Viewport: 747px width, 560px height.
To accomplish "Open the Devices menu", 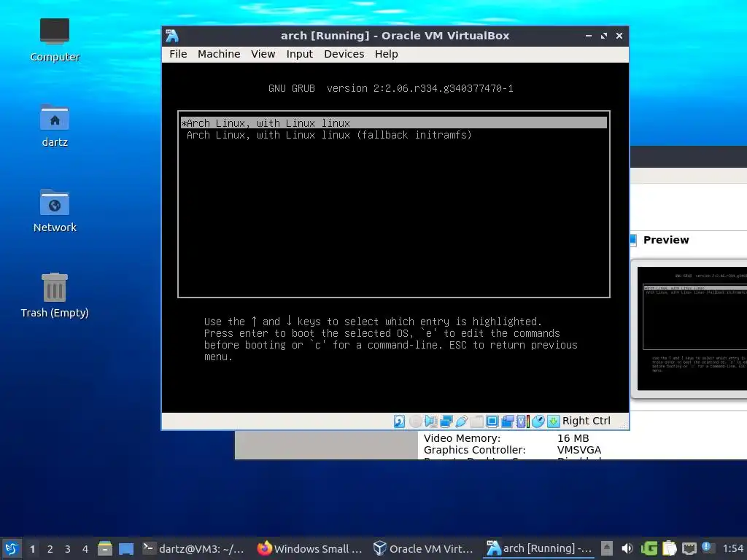I will point(344,54).
